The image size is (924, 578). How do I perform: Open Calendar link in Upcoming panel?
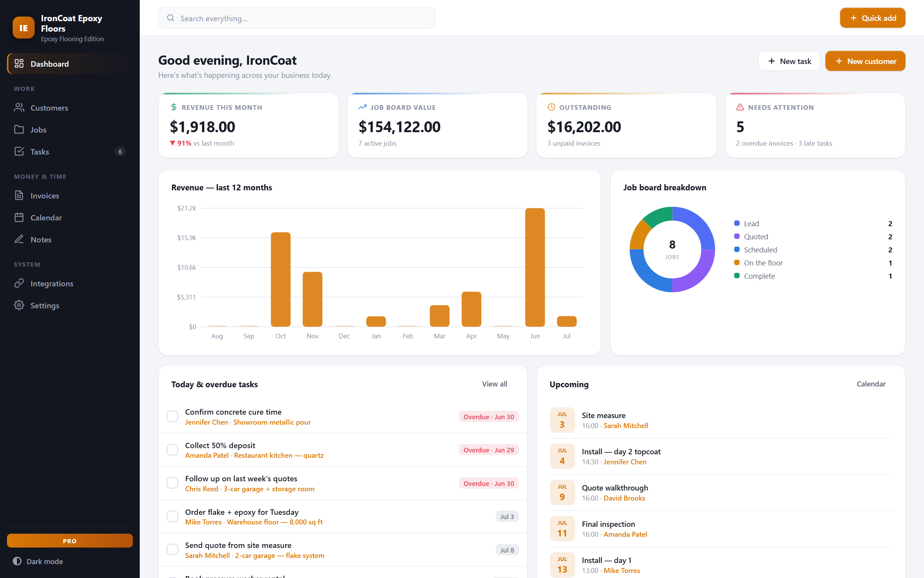coord(871,384)
